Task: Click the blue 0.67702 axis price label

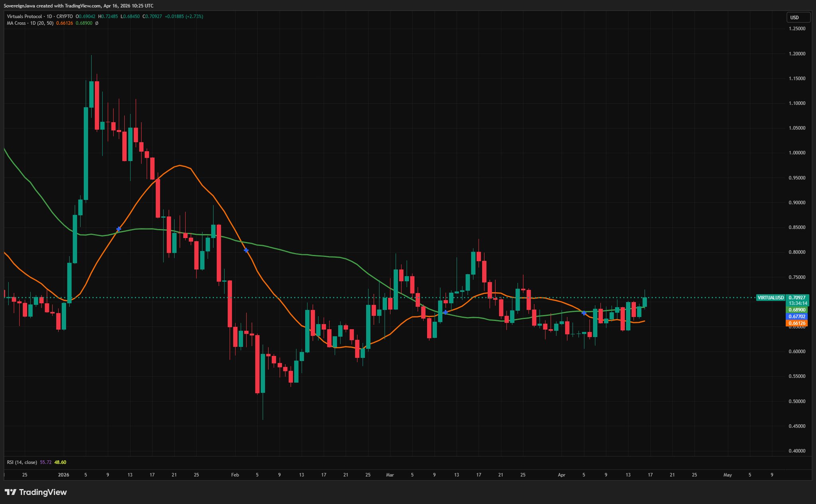Action: click(796, 316)
